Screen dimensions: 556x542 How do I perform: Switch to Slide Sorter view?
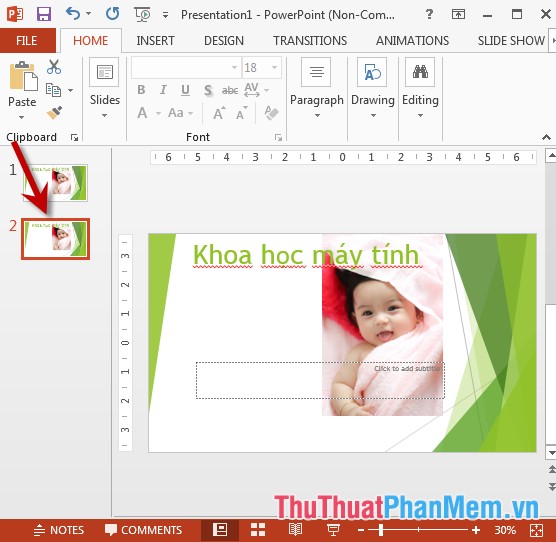258,530
